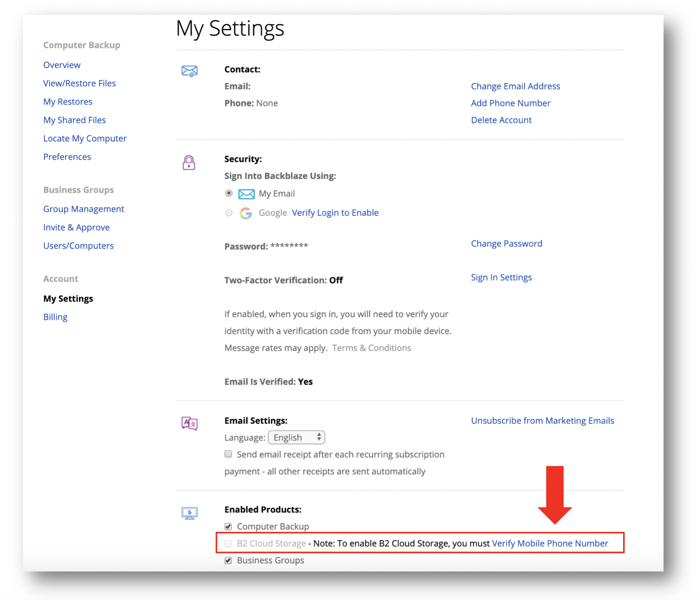Screen dimensions: 700x600
Task: Open the Language dropdown set to English
Action: pos(296,438)
